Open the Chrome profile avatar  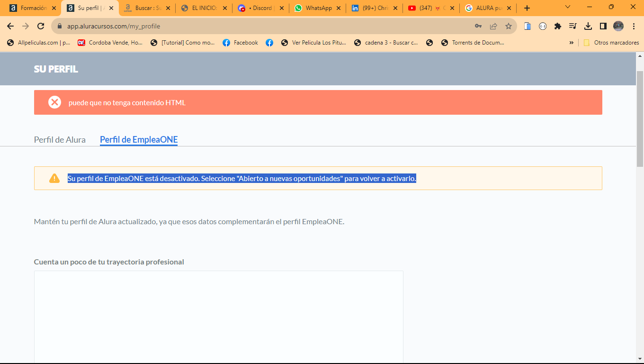pos(618,26)
